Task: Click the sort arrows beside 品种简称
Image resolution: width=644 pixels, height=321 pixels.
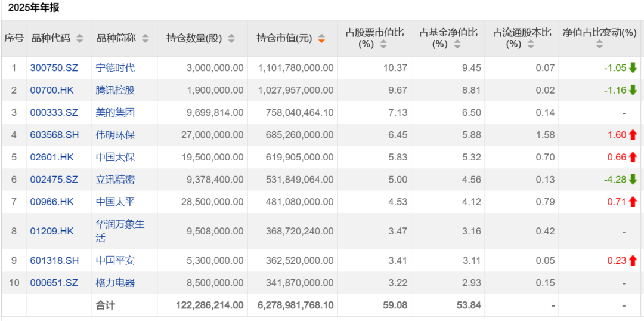Action: [145, 39]
